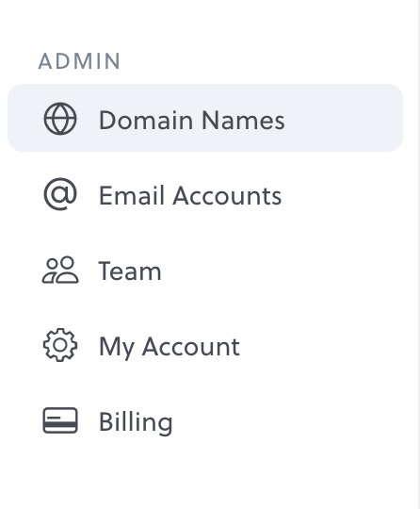
Task: Click the gear icon for My Account
Action: (60, 345)
